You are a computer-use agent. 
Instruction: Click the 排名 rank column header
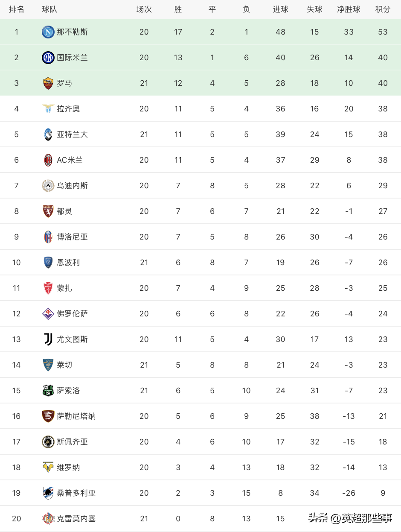point(16,9)
